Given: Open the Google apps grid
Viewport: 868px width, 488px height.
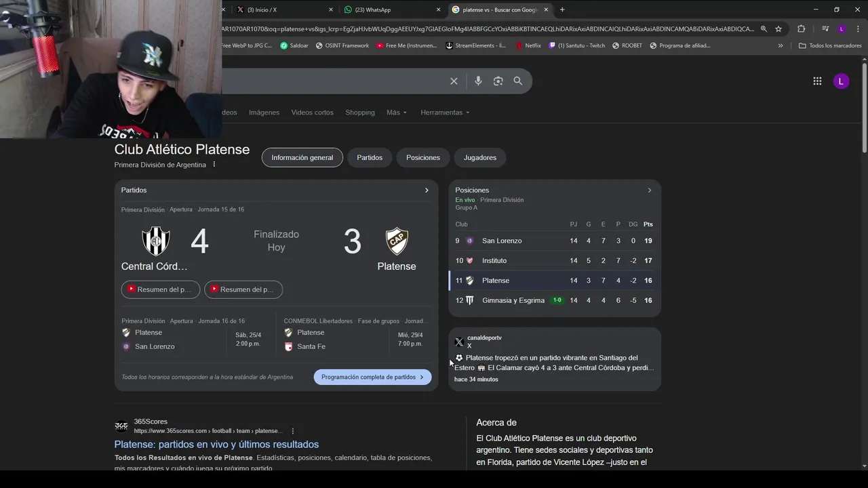Looking at the screenshot, I should (x=817, y=81).
